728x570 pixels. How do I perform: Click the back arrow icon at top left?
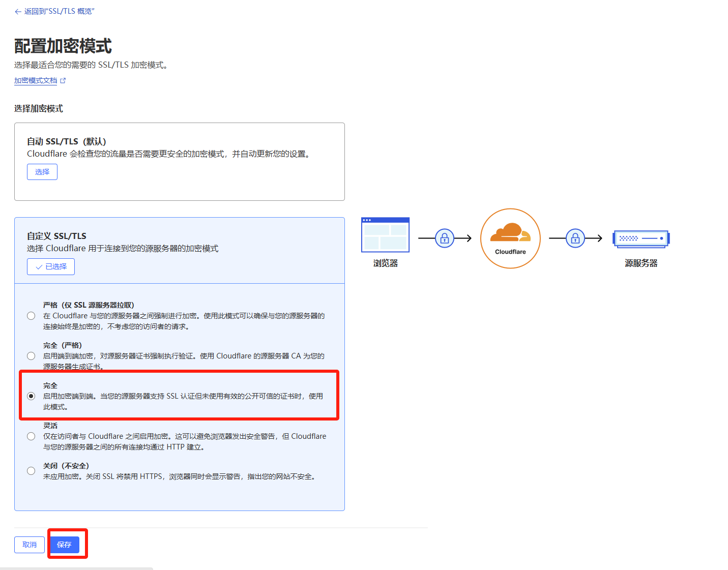click(17, 11)
